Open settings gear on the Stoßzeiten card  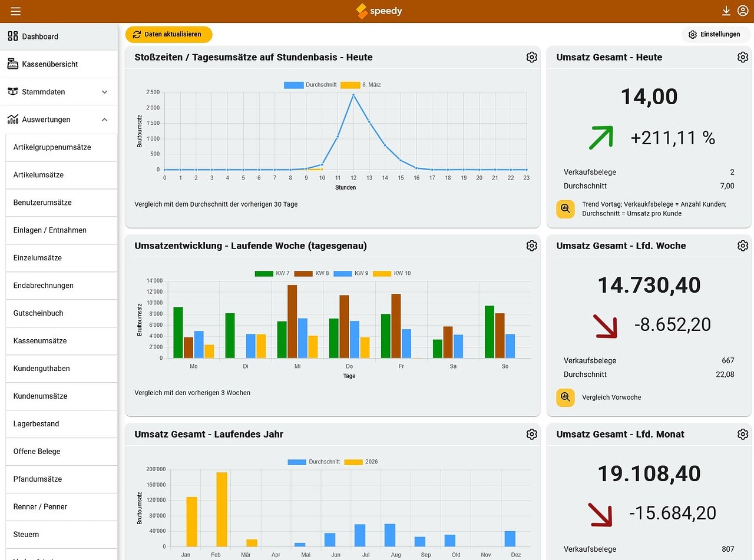click(x=532, y=57)
